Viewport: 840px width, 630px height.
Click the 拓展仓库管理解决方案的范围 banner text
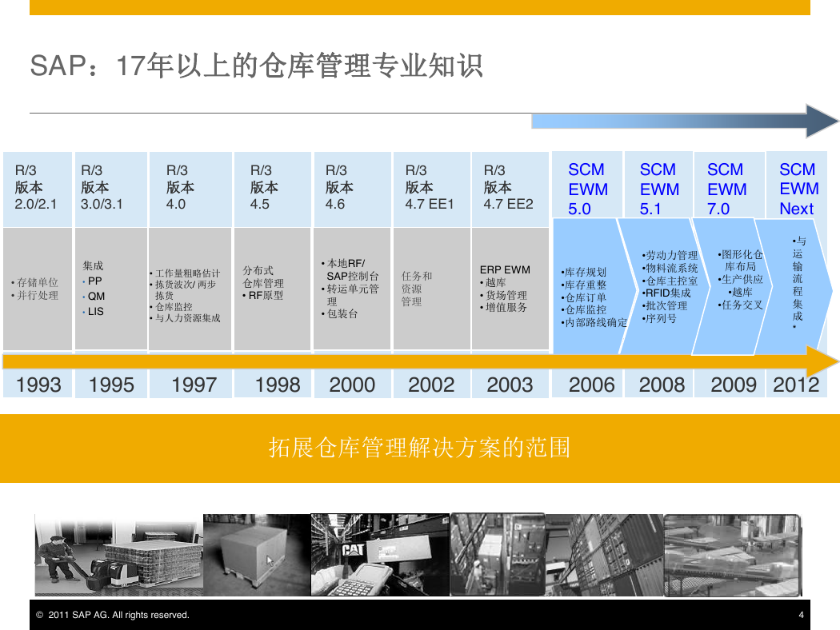[419, 448]
